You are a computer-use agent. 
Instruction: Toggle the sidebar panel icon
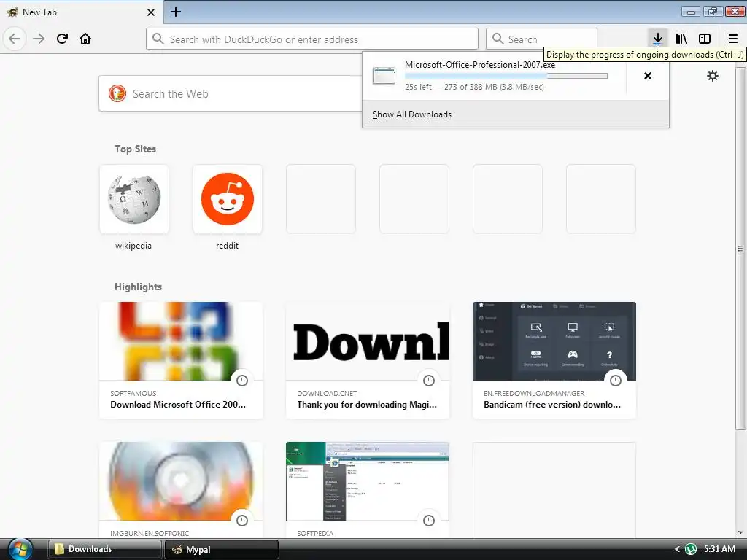[x=705, y=39]
